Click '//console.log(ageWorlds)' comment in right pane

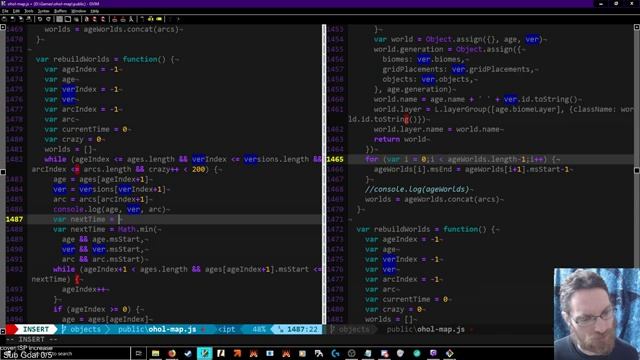click(x=417, y=189)
